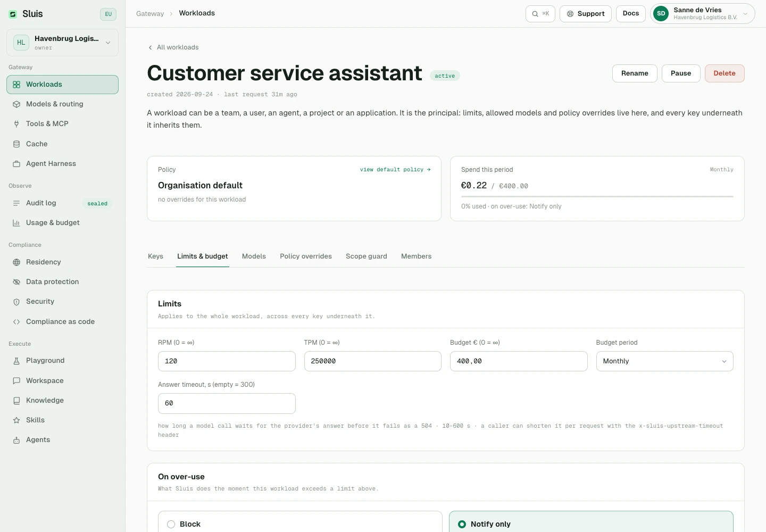Select the Notify only radio option
The width and height of the screenshot is (766, 532).
pyautogui.click(x=462, y=525)
